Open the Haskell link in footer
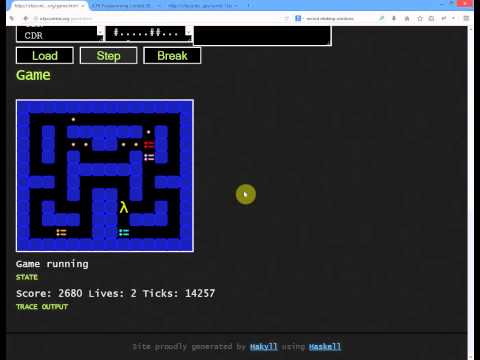This screenshot has height=360, width=480. [325, 347]
